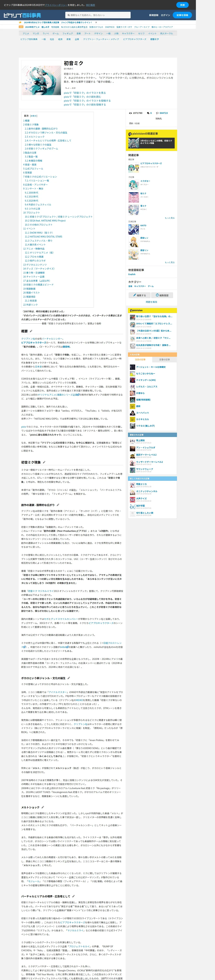
Task: Open the 鏡音リン article thumbnail
Action: tap(133, 254)
